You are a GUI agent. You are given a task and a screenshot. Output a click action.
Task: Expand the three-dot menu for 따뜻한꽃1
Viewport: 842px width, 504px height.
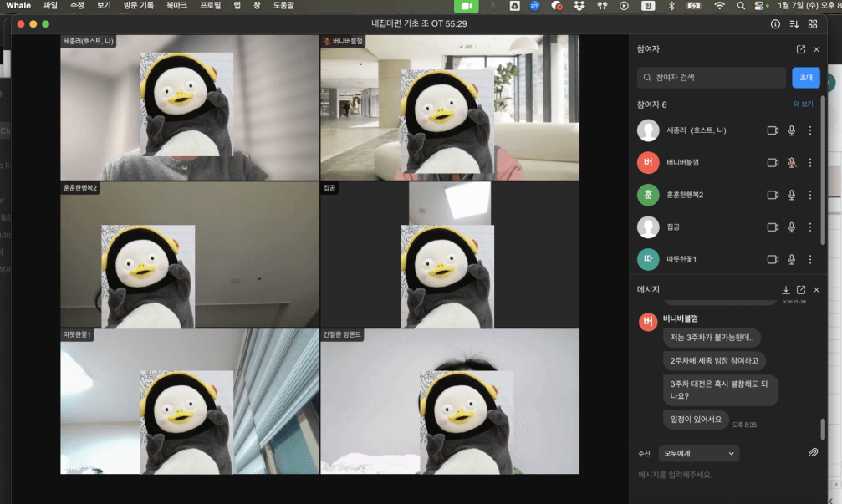click(x=809, y=259)
